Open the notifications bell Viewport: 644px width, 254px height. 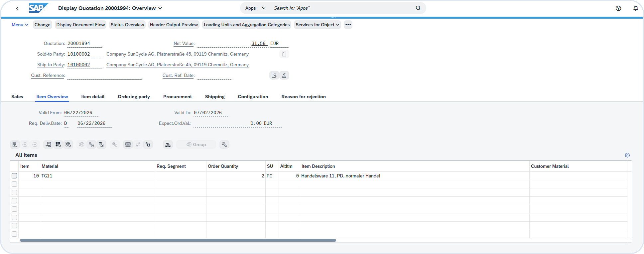point(636,8)
